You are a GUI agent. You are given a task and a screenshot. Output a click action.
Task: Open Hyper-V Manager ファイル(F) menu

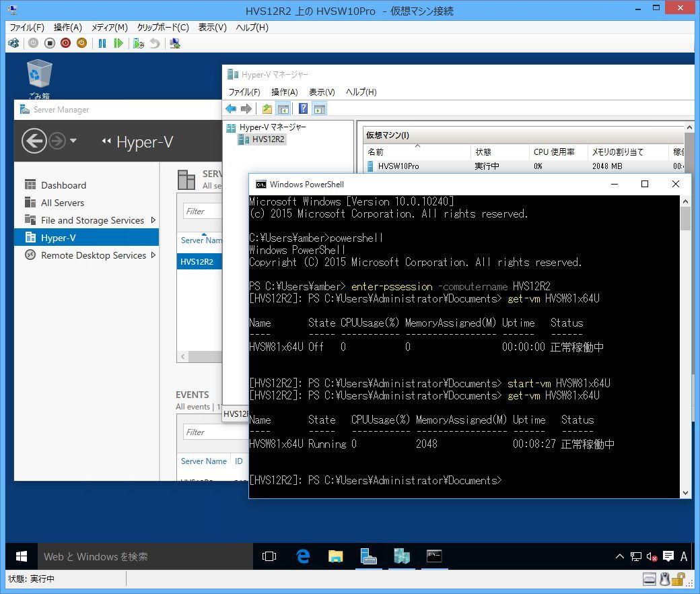pyautogui.click(x=244, y=92)
